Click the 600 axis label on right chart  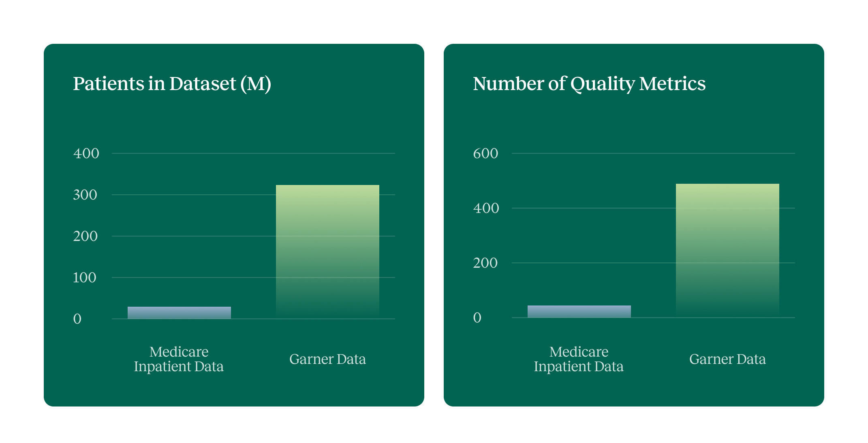(x=487, y=153)
